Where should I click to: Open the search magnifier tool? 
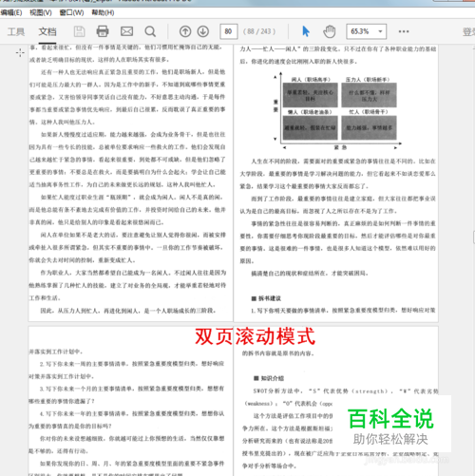pyautogui.click(x=150, y=31)
